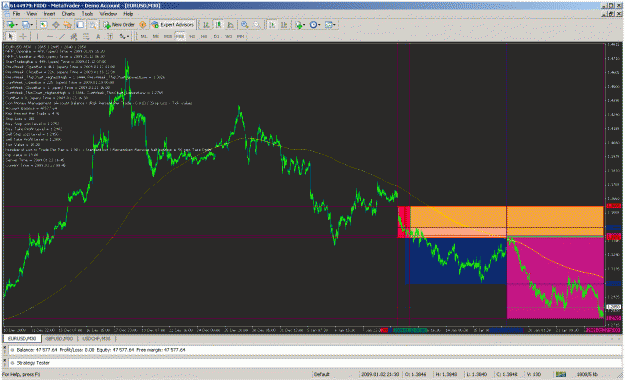The height and width of the screenshot is (380, 625).
Task: Expand the Profiles dropdown arrow
Action: (32, 25)
